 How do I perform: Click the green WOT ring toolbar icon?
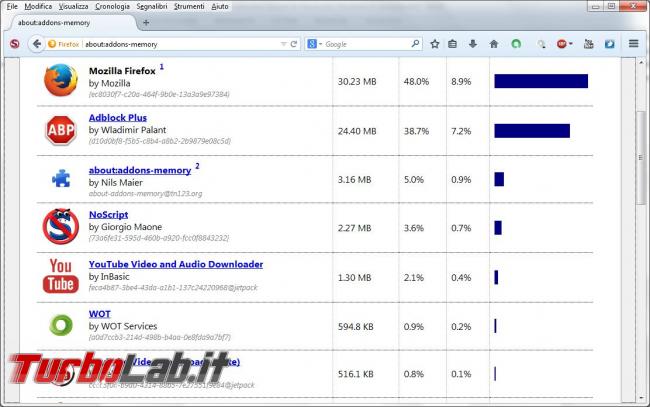click(x=516, y=44)
